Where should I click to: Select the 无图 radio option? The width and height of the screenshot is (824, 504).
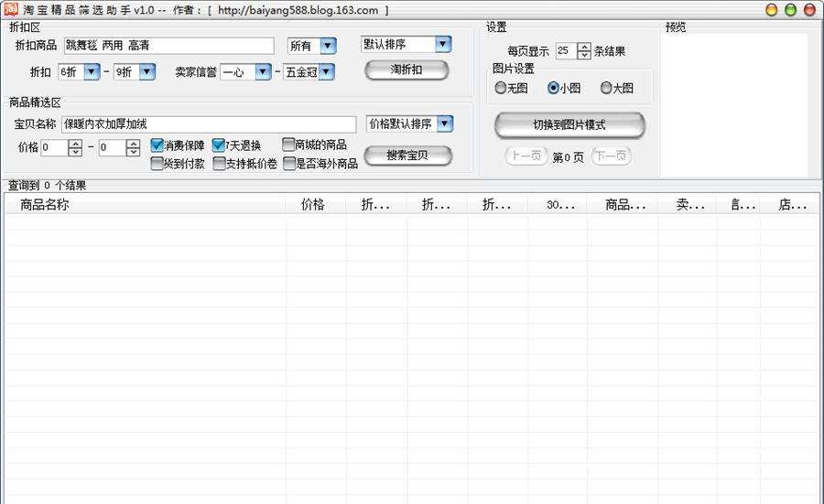click(x=500, y=88)
